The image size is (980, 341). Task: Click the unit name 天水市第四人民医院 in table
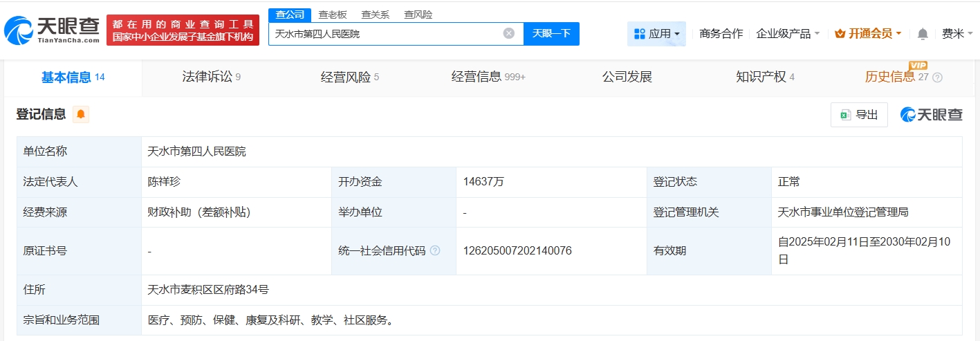(x=196, y=151)
